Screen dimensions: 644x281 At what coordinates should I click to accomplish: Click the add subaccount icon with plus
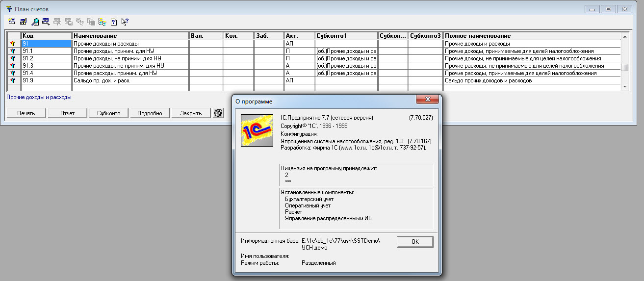[46, 22]
